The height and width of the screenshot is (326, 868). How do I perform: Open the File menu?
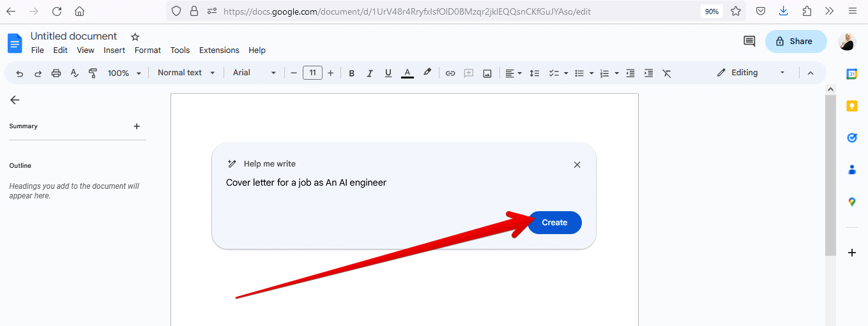38,50
